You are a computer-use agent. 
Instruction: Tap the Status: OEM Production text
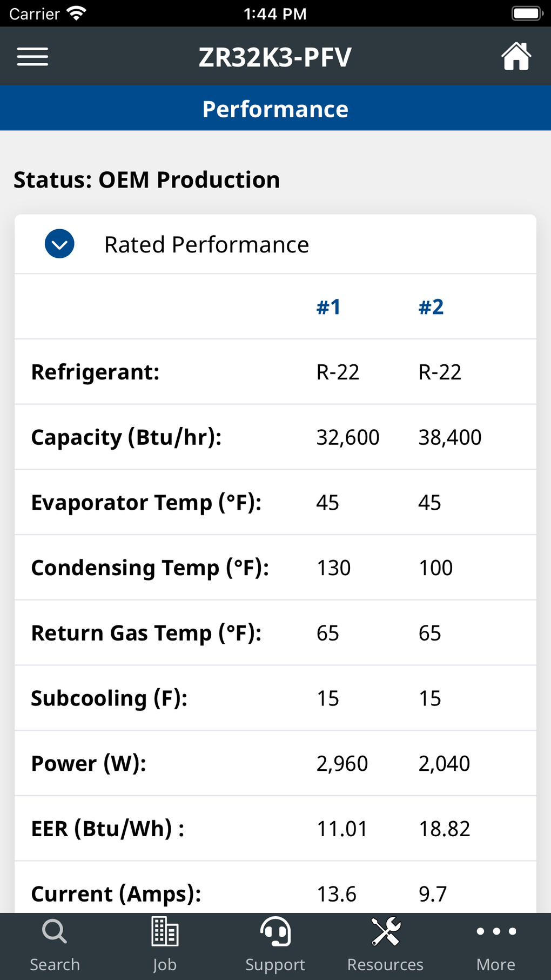coord(146,180)
